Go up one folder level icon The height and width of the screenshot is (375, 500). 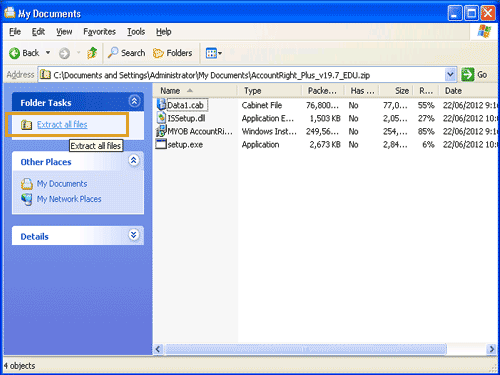[92, 53]
